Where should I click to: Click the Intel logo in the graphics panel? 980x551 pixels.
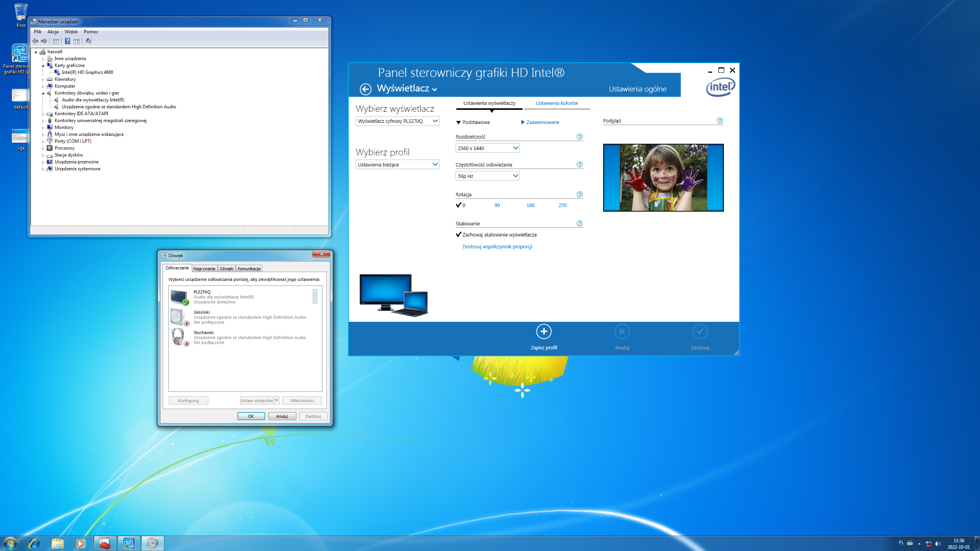point(720,87)
